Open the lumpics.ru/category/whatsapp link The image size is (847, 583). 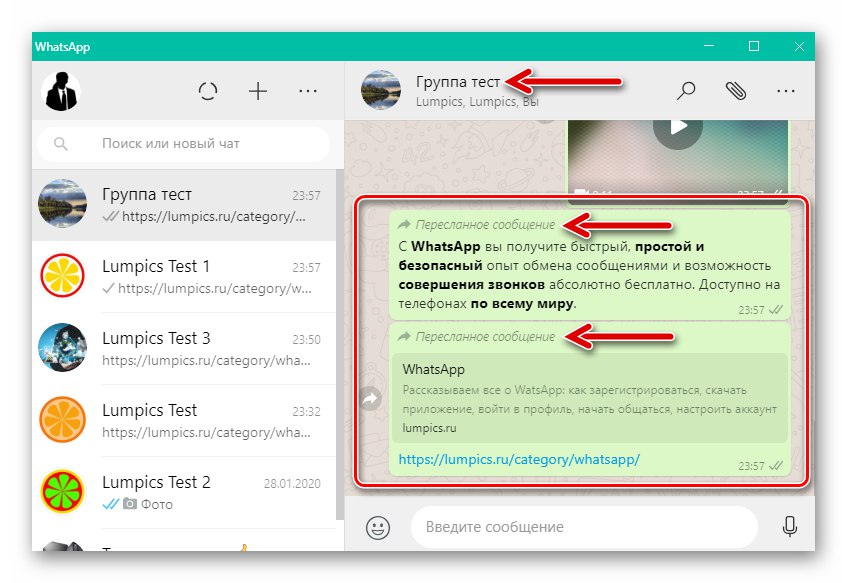coord(519,459)
